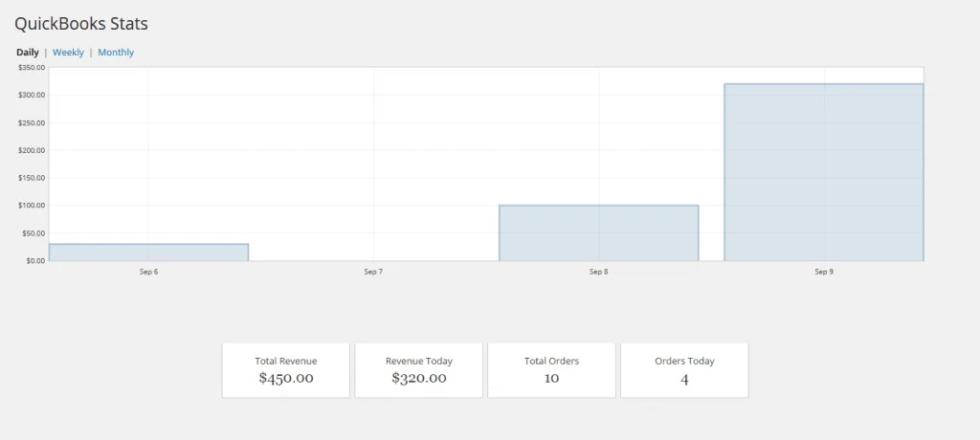Click the Sep 9 axis label
Screen dimensions: 980x440
[824, 272]
